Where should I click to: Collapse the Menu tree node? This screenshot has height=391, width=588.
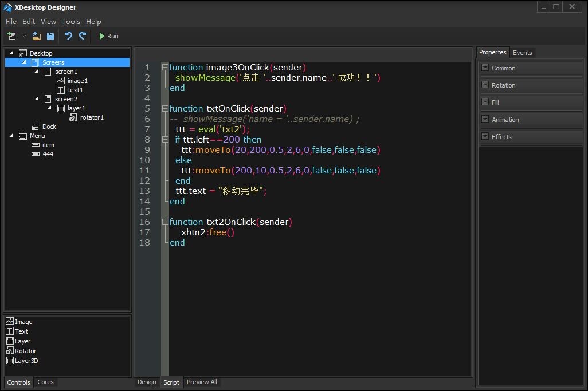click(11, 135)
